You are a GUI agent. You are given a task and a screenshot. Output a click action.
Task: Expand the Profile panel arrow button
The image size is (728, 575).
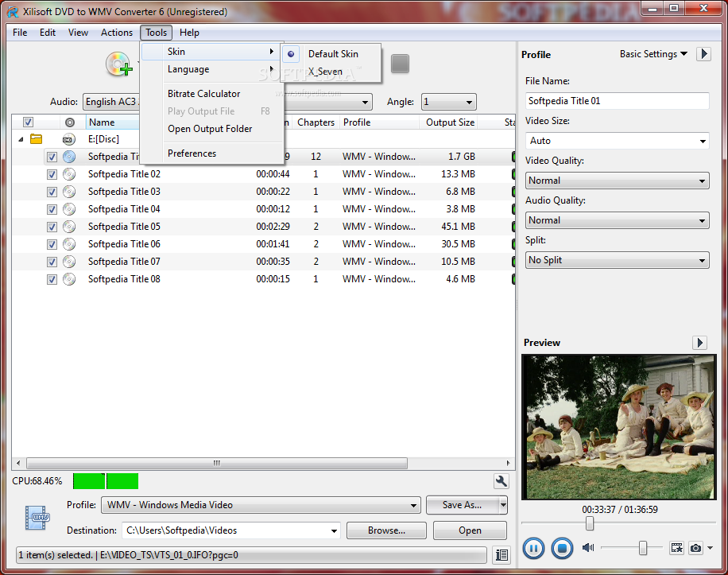[x=704, y=54]
